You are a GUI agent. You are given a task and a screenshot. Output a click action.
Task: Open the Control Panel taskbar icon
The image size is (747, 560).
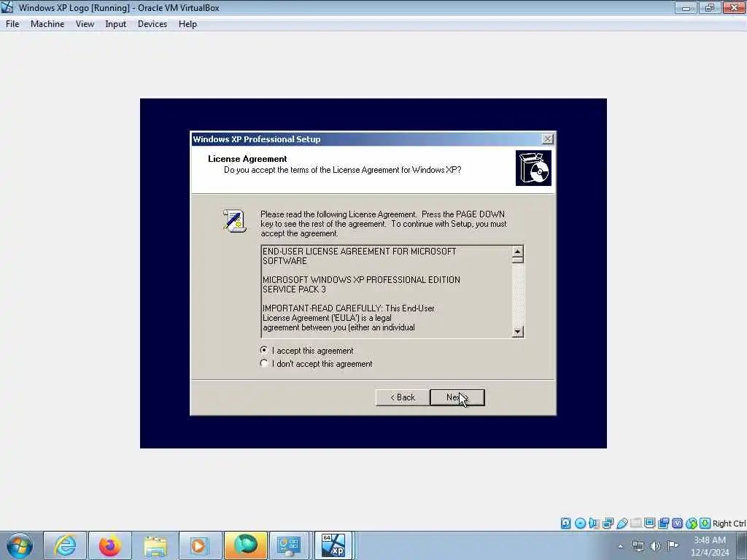tap(290, 545)
